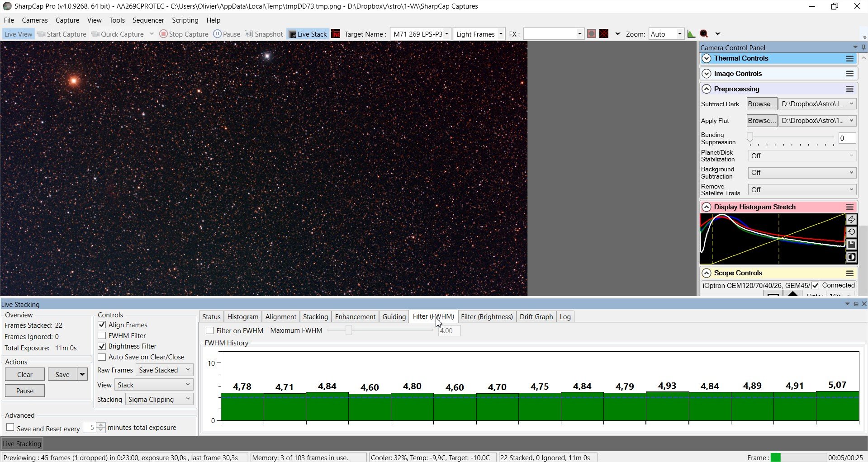Image resolution: width=868 pixels, height=462 pixels.
Task: Click the Save button under Actions
Action: (x=62, y=374)
